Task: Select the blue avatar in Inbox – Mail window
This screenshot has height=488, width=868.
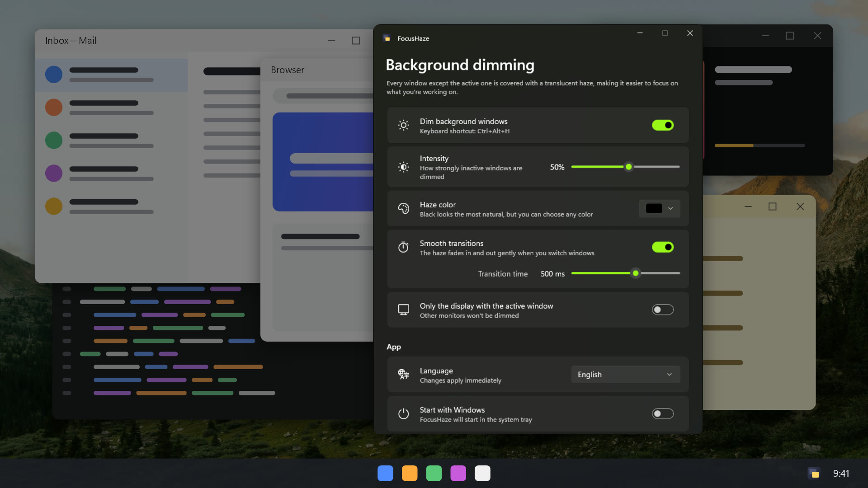Action: coord(54,74)
